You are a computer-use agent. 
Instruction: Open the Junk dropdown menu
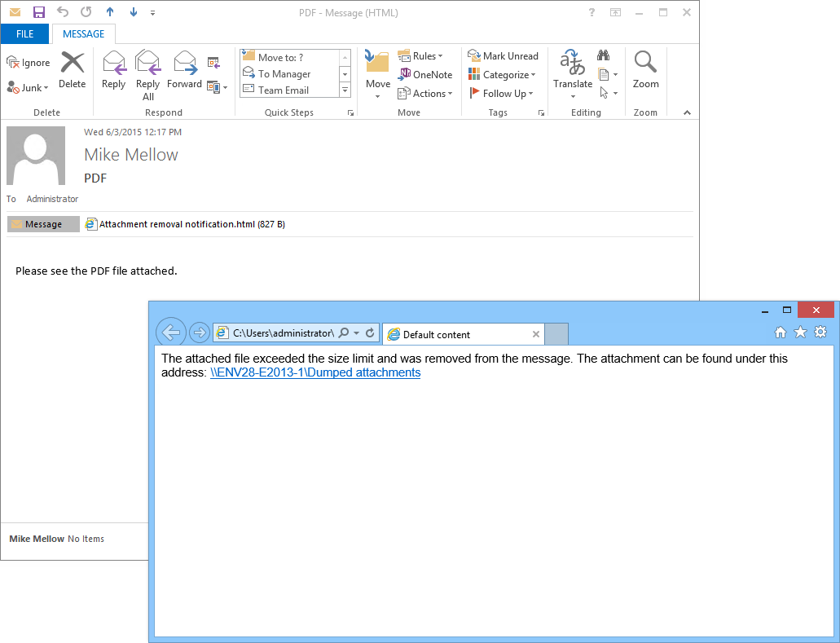(28, 87)
